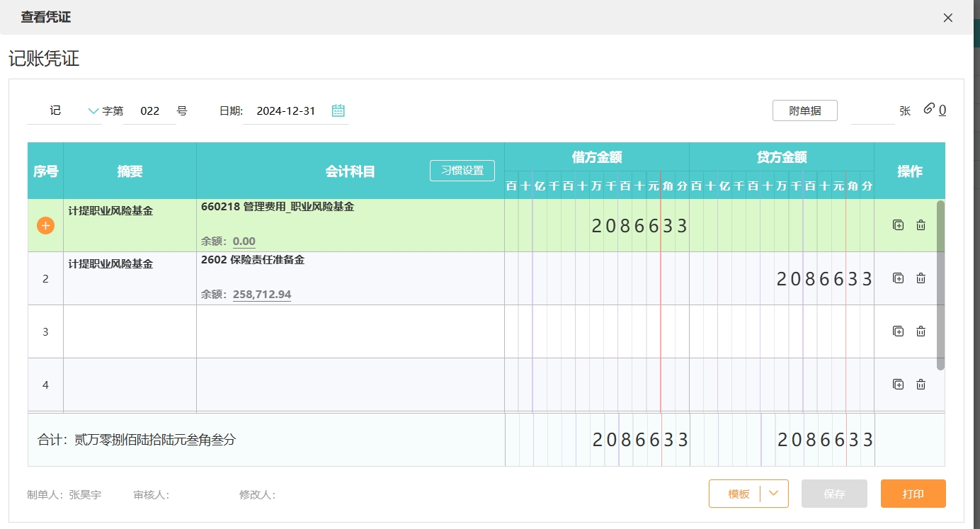The width and height of the screenshot is (980, 529).
Task: Open the 模板 dropdown arrow
Action: point(774,494)
